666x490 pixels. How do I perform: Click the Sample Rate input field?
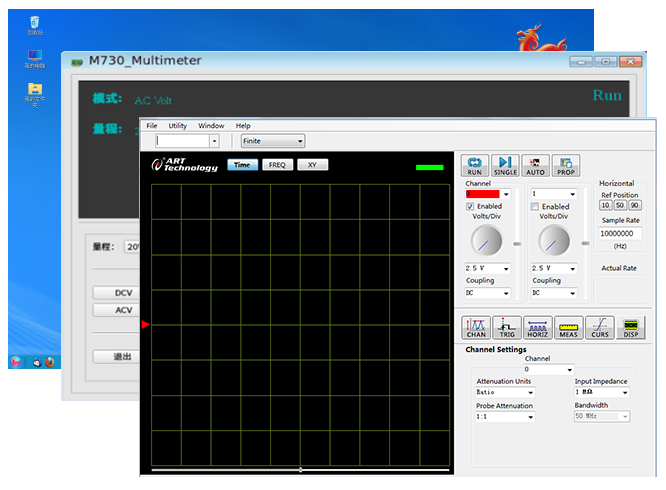[620, 233]
